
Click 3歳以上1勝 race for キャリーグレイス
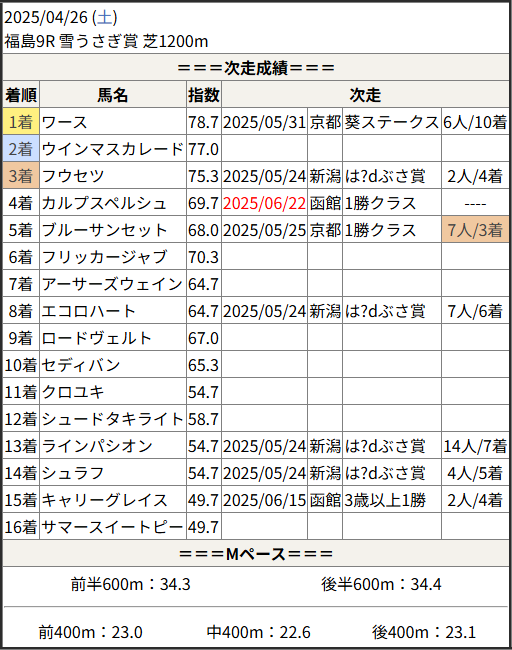click(385, 500)
